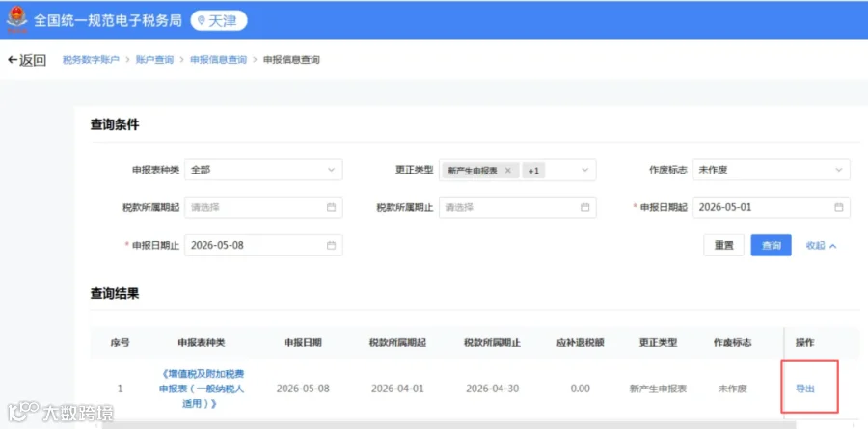
Task: Click the 新产生申报表 cell in results row
Action: (658, 389)
